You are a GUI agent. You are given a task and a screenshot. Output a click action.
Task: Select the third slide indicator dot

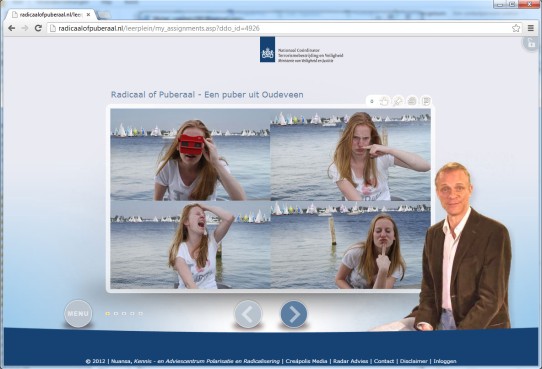coord(124,314)
